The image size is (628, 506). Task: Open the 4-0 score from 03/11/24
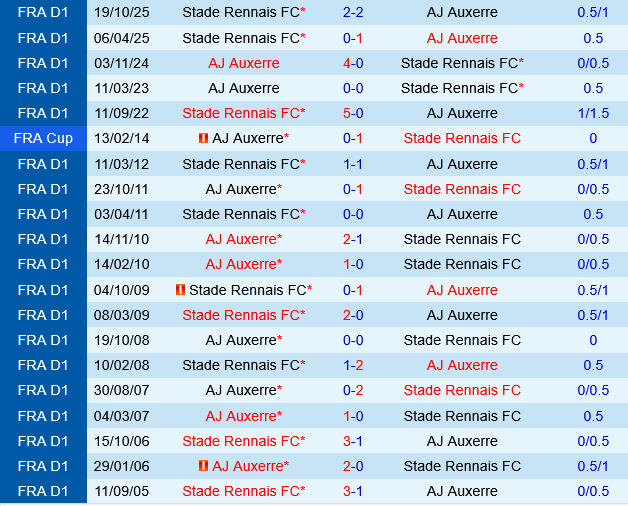coord(353,63)
